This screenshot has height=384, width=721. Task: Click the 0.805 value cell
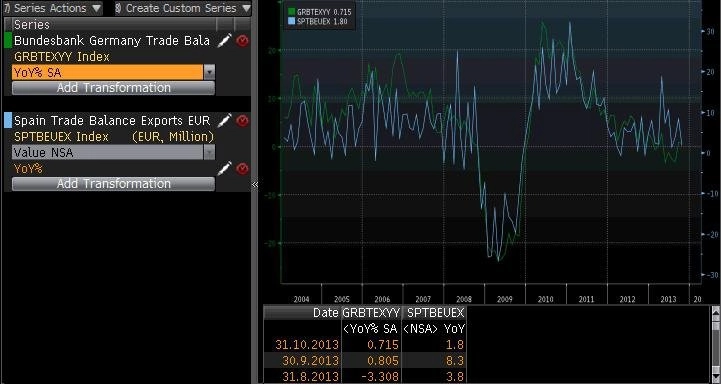click(x=383, y=361)
